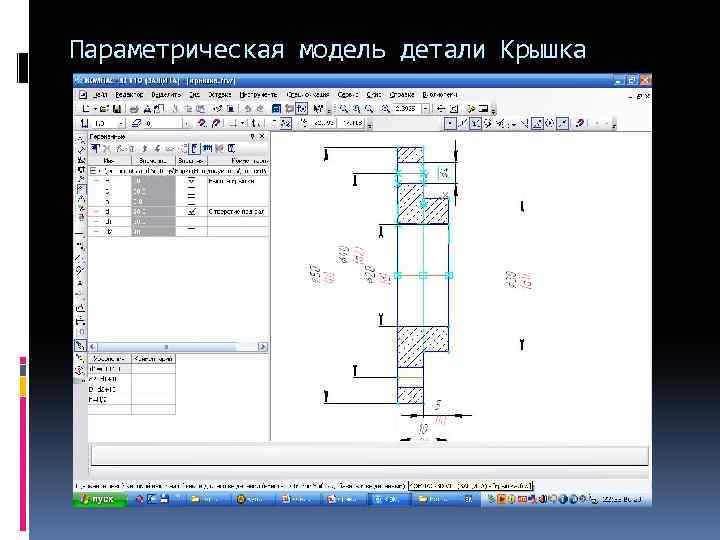Click the zoom scale value field
This screenshot has height=540, width=720.
coord(407,109)
